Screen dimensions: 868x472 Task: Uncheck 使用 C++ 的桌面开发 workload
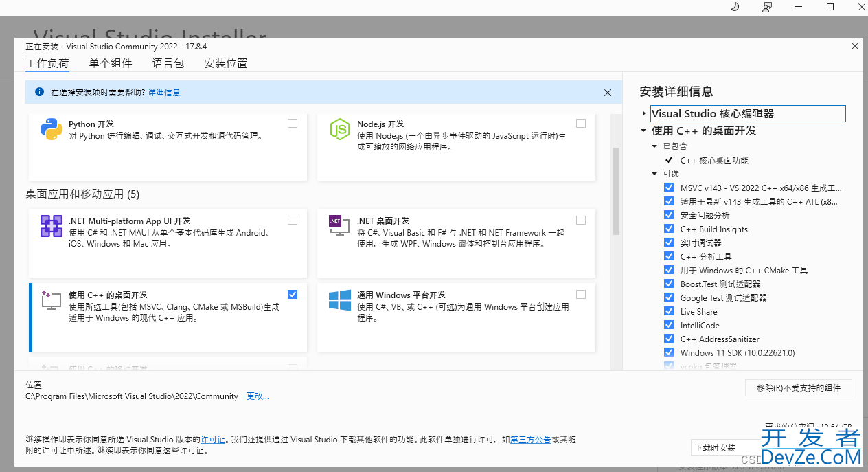(293, 294)
